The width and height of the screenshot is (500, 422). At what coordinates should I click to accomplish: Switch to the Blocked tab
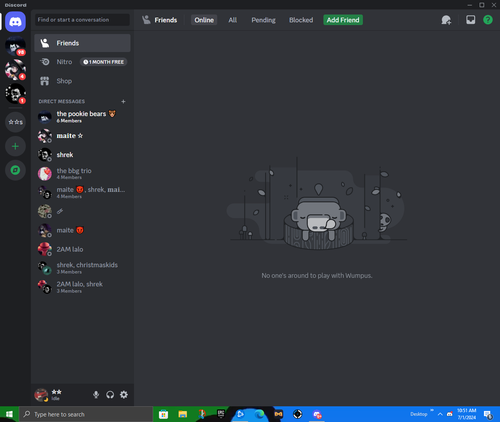point(301,20)
